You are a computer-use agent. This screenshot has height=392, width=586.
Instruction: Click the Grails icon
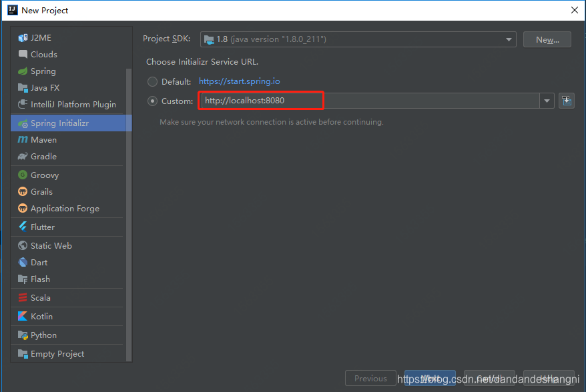tap(23, 191)
